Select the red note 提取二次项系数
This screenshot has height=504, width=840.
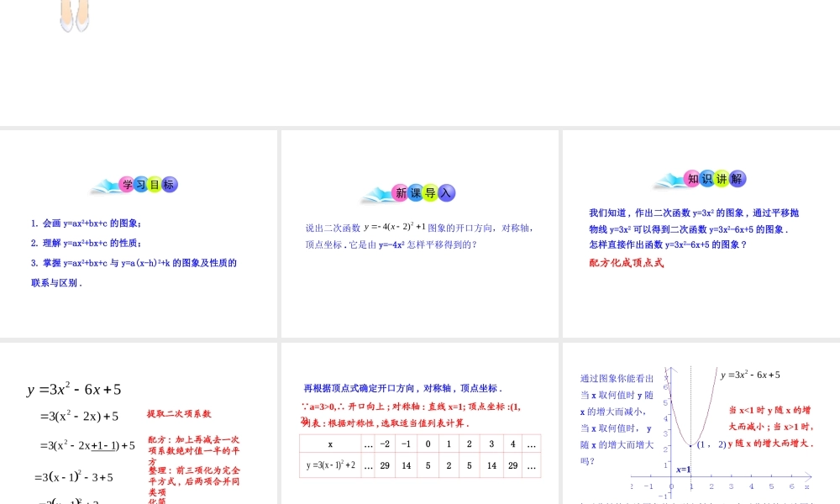(x=178, y=413)
